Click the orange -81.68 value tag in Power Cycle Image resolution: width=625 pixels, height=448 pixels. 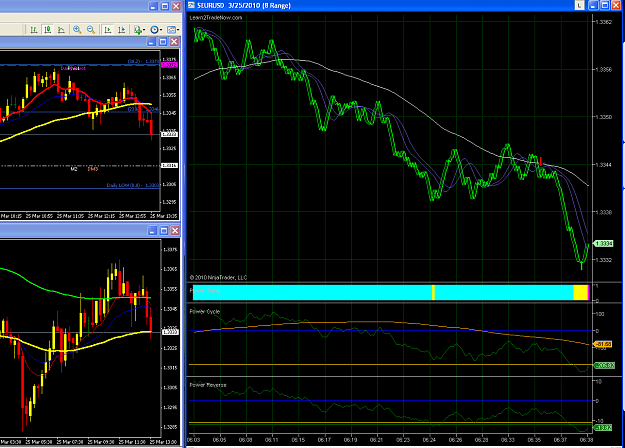click(x=603, y=344)
